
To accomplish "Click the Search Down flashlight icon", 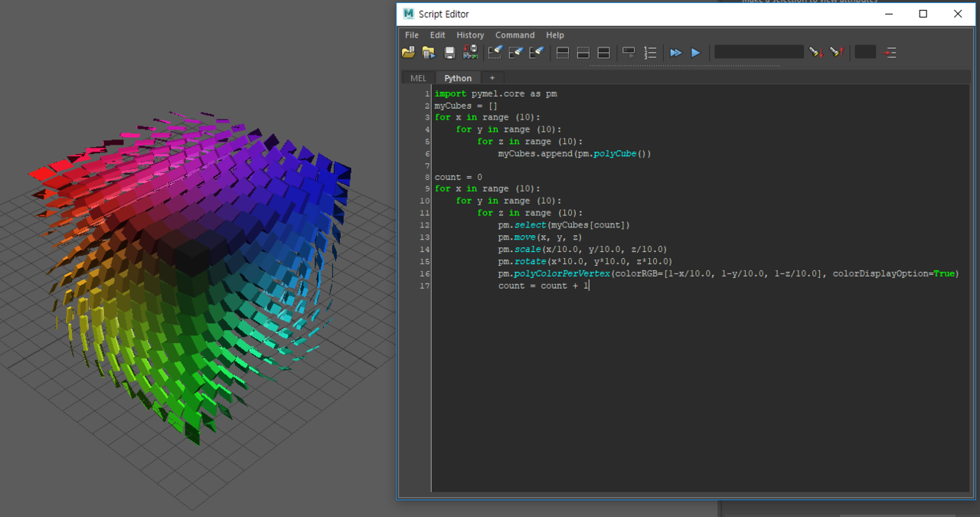I will click(816, 52).
